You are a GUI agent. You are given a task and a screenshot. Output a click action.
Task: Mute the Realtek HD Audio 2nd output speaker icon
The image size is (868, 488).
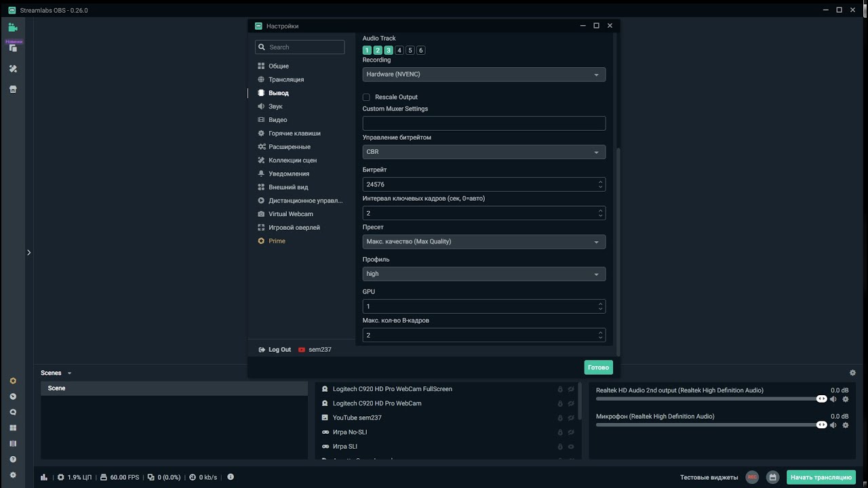tap(833, 399)
